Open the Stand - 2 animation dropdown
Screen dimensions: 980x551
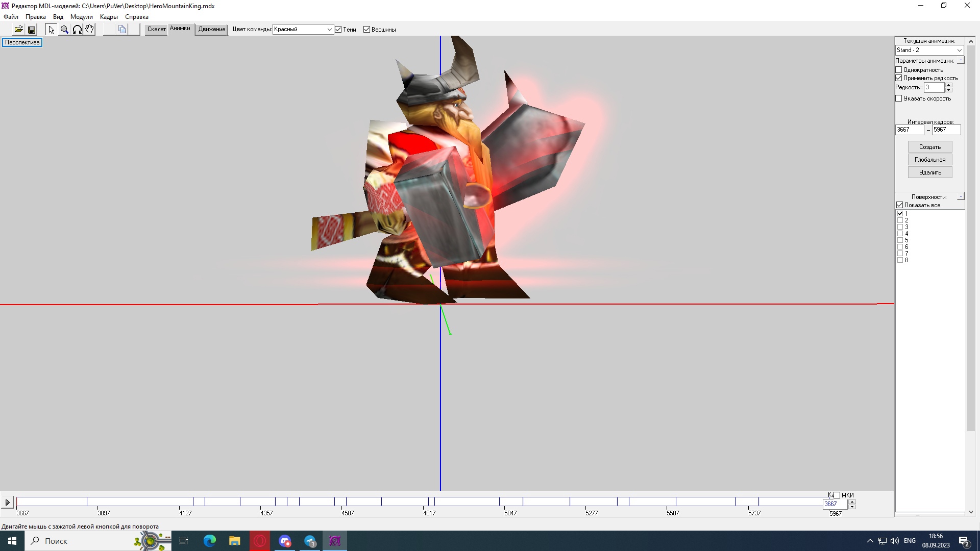[x=959, y=50]
